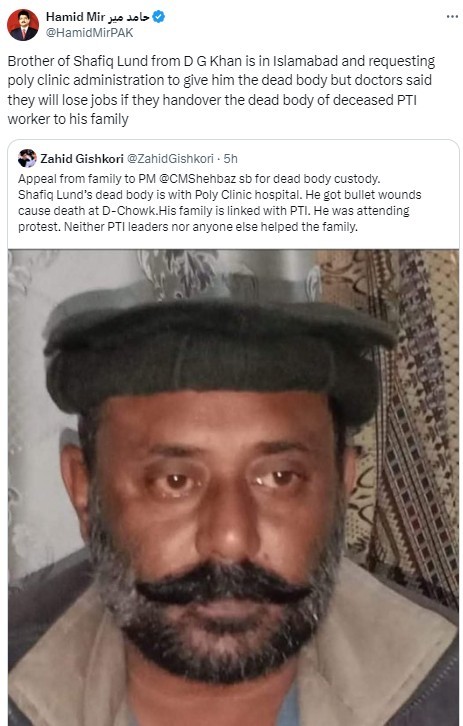Open the @ZahidGishkori handle

tap(170, 159)
